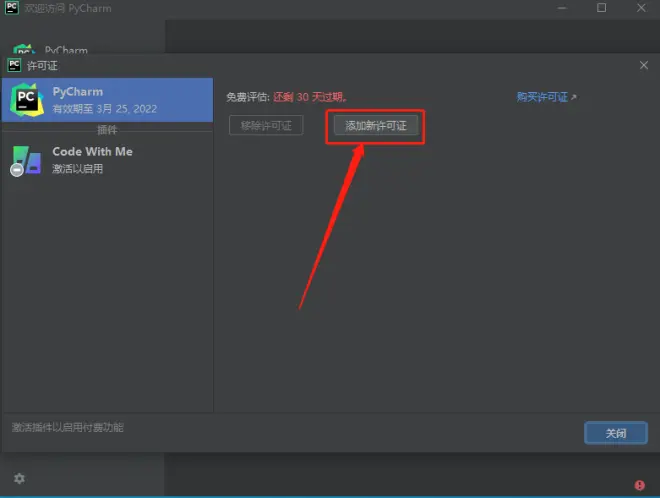The image size is (660, 498).
Task: Select the Code With Me plugin entry
Action: coord(107,160)
